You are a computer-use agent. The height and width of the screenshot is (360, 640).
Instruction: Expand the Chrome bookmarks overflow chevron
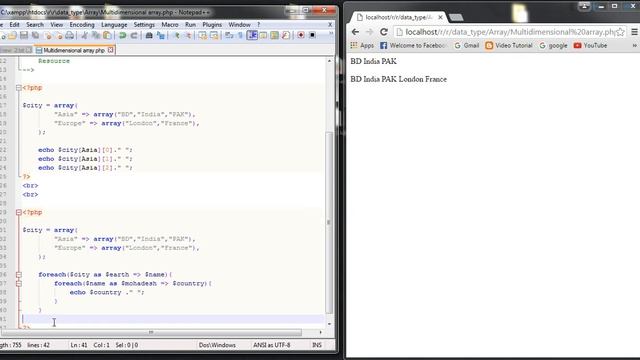[x=634, y=46]
